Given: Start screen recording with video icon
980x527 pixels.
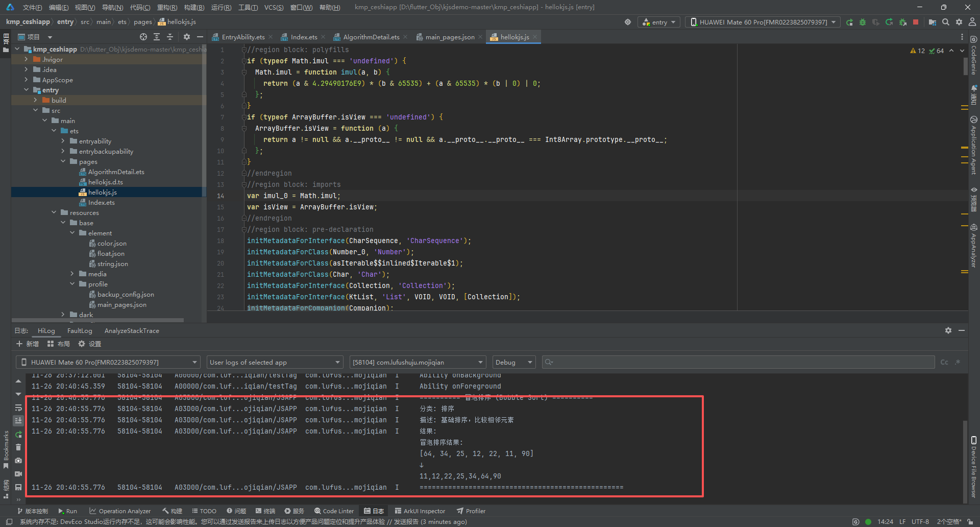Looking at the screenshot, I should point(18,474).
